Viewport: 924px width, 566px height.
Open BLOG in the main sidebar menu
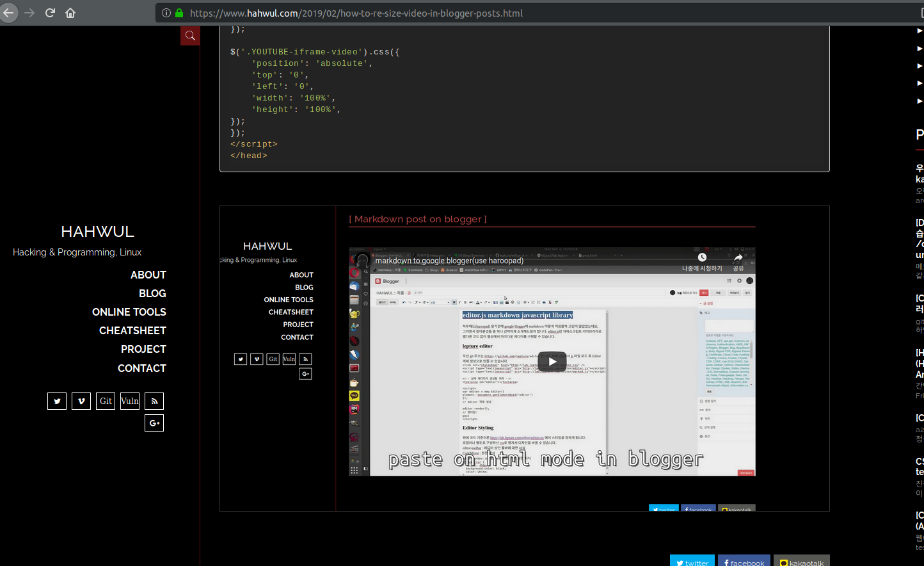coord(152,293)
